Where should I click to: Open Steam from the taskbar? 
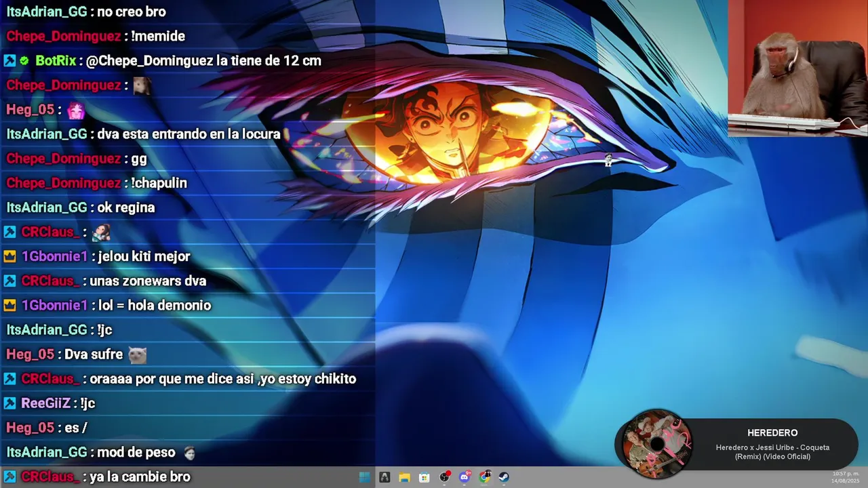tap(504, 477)
